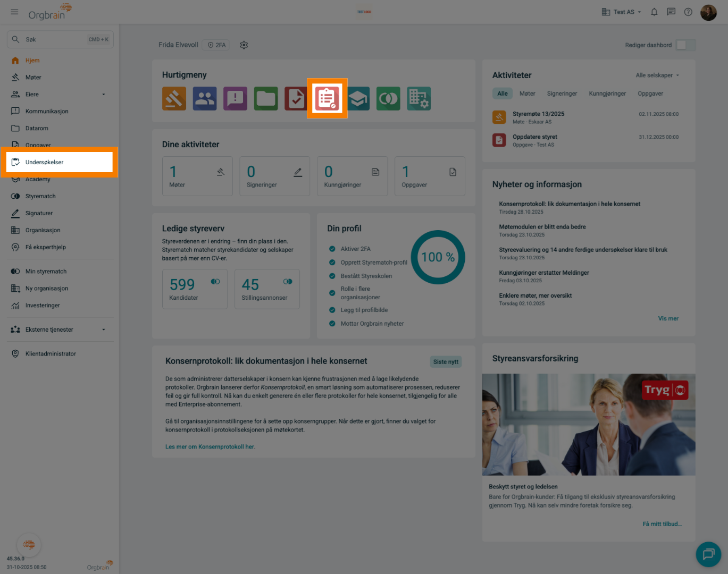The height and width of the screenshot is (574, 728).
Task: Open Klientadministrator in the sidebar
Action: (x=60, y=354)
